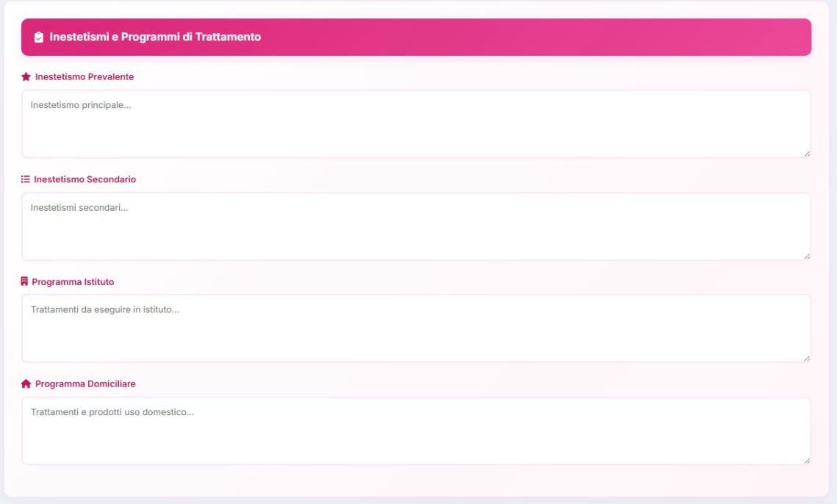837x504 pixels.
Task: Click the 'Inestetismo Secondario' field label
Action: coord(85,179)
